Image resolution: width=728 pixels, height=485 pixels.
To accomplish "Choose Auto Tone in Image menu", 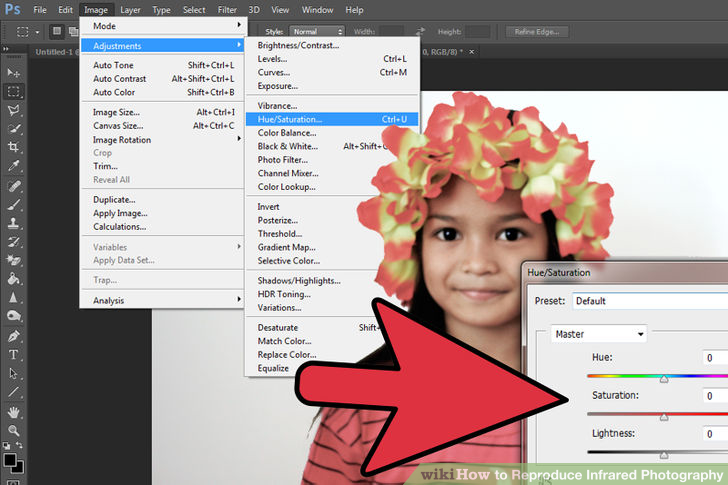I will point(163,65).
